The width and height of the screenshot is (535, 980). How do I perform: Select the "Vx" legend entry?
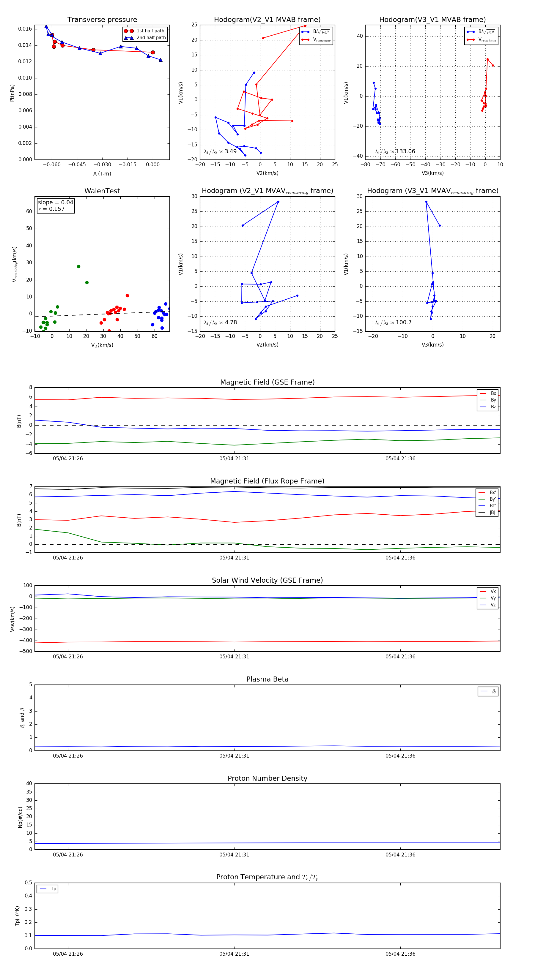(488, 592)
